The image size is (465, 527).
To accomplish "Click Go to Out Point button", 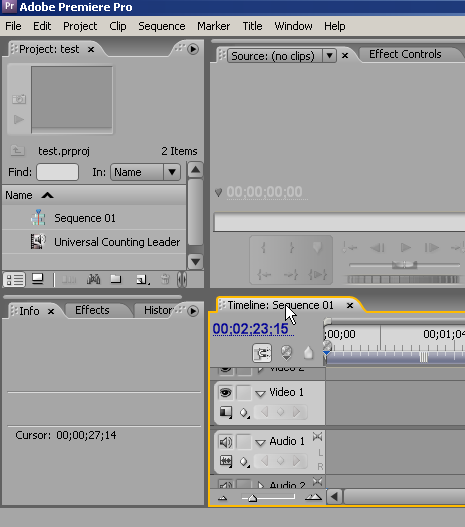I will coord(291,275).
